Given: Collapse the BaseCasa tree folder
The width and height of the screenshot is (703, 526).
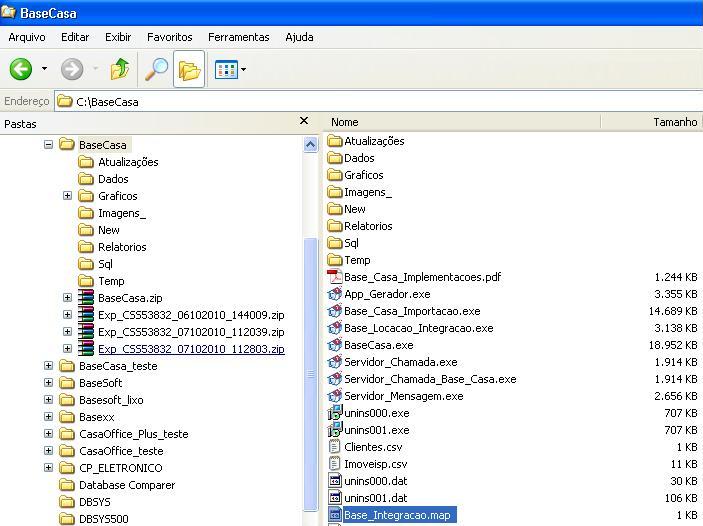Looking at the screenshot, I should (48, 145).
